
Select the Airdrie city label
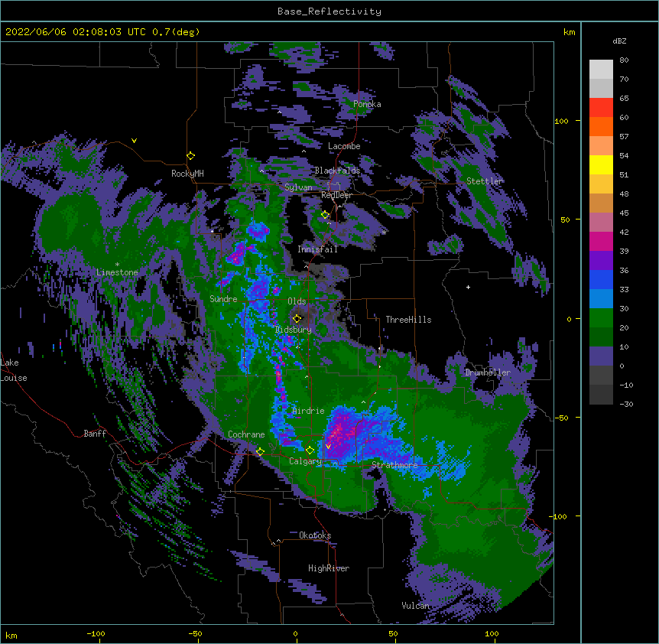point(309,411)
